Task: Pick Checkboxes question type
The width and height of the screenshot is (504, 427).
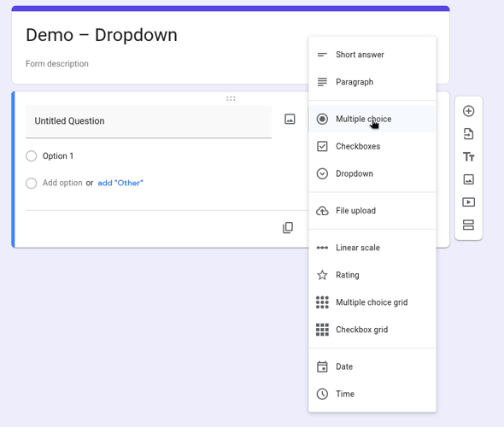Action: point(372,146)
